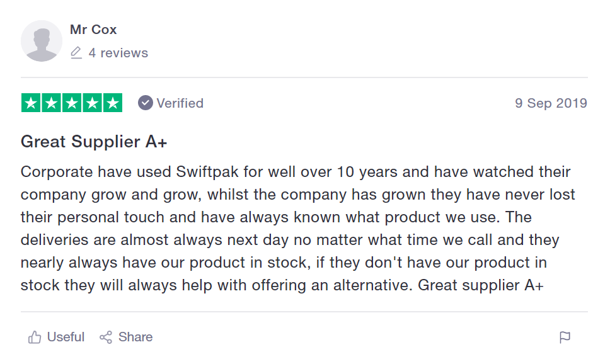The height and width of the screenshot is (364, 610).
Task: Click the thumbs-up icon
Action: [35, 338]
